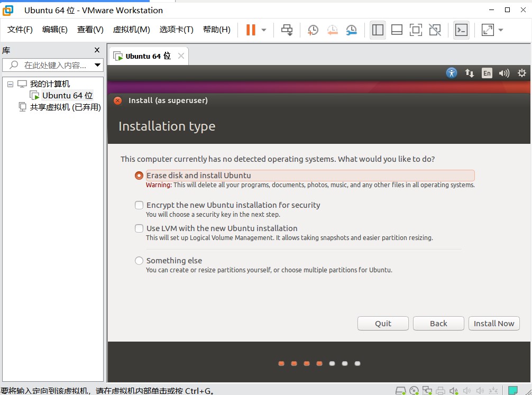The image size is (532, 395).
Task: Open the snapshot manager icon
Action: coord(351,30)
